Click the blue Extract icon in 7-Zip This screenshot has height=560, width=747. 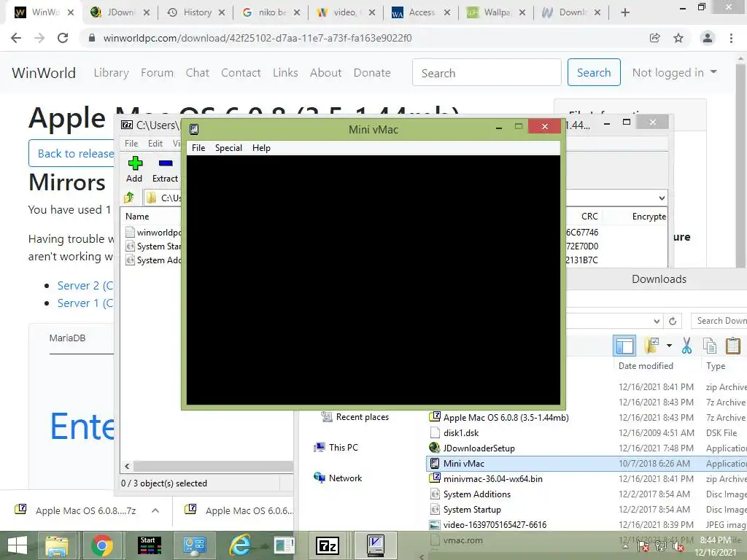(166, 163)
